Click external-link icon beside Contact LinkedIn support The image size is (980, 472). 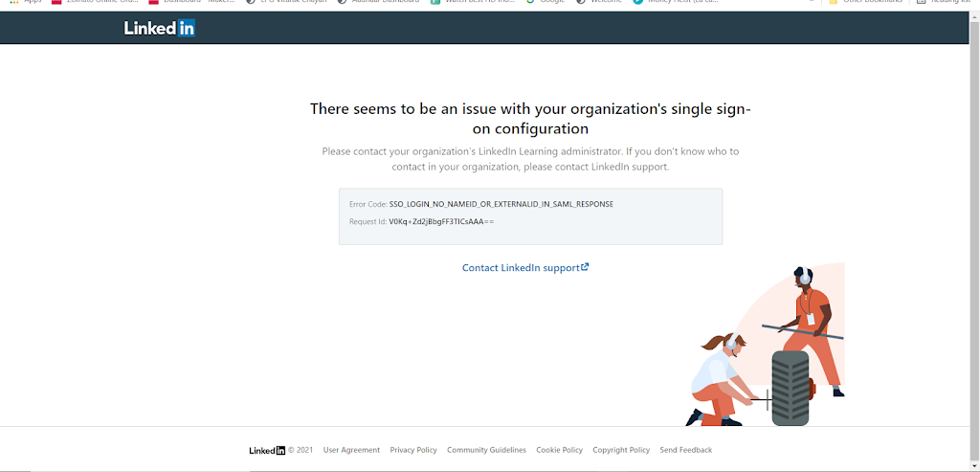[x=585, y=267]
